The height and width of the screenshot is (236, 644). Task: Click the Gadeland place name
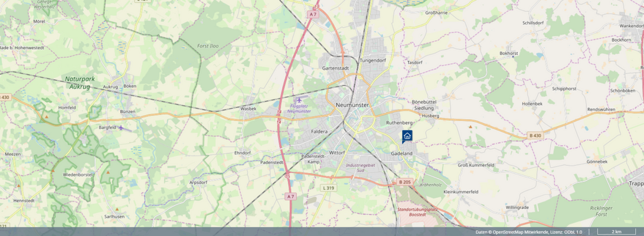pos(402,153)
